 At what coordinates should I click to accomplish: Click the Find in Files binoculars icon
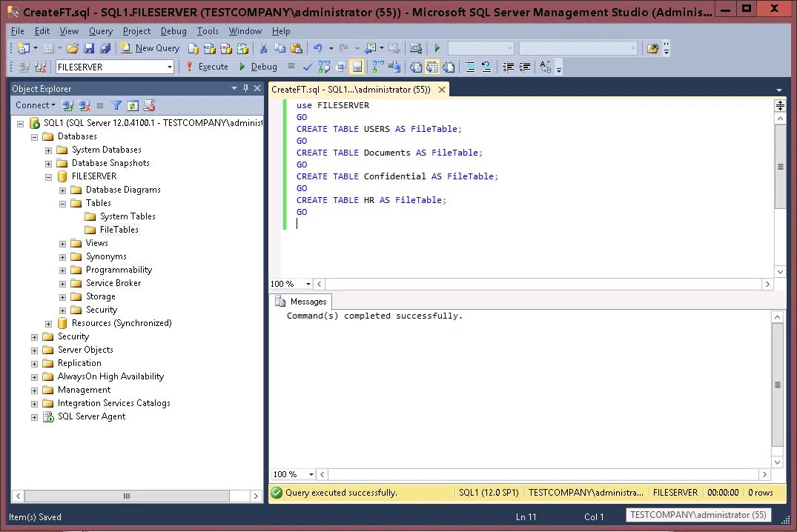coord(652,48)
